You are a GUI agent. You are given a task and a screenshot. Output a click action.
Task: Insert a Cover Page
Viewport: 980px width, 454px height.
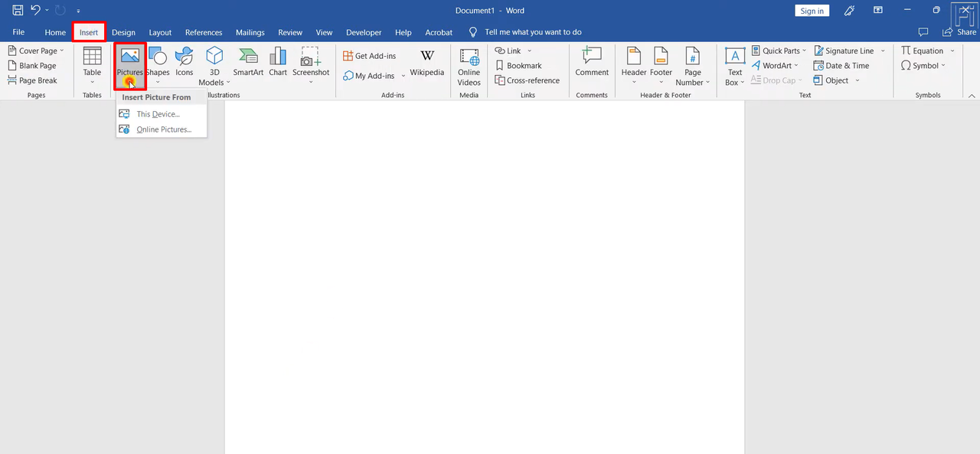(x=36, y=51)
